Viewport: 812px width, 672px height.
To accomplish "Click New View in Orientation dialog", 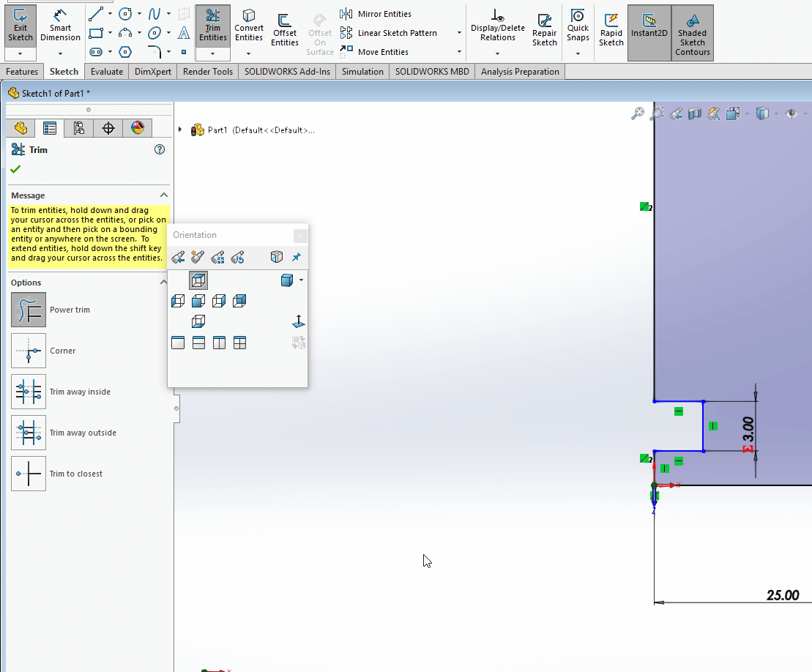I will tap(197, 257).
